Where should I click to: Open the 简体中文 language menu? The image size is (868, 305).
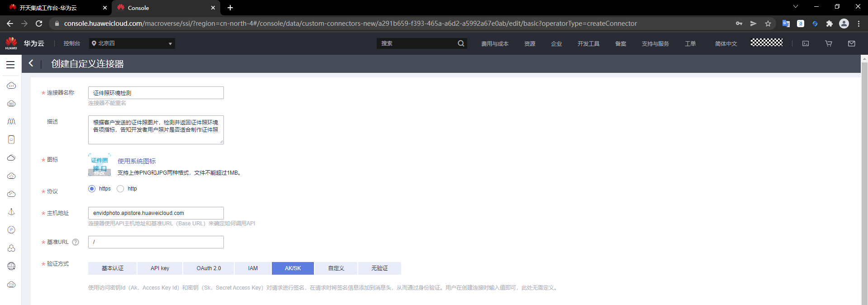726,44
